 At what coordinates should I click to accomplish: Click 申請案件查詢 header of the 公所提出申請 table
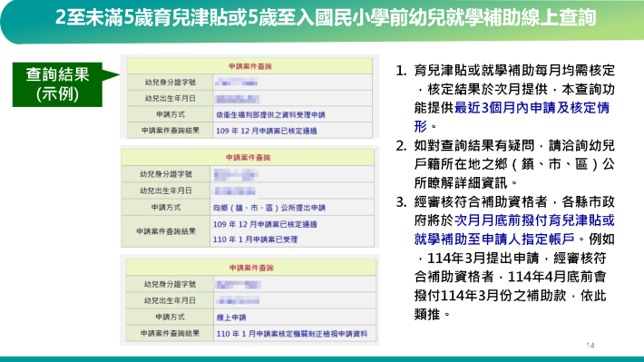248,157
